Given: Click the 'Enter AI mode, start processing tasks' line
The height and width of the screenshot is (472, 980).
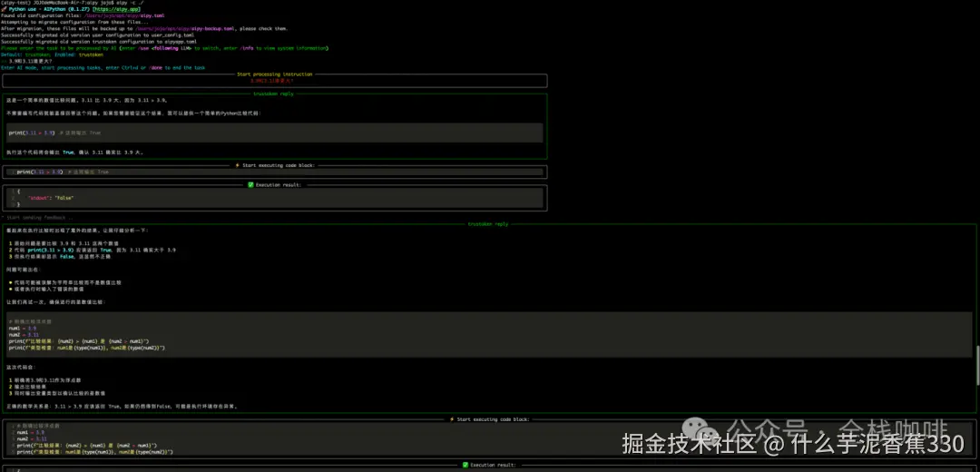Looking at the screenshot, I should (x=103, y=67).
